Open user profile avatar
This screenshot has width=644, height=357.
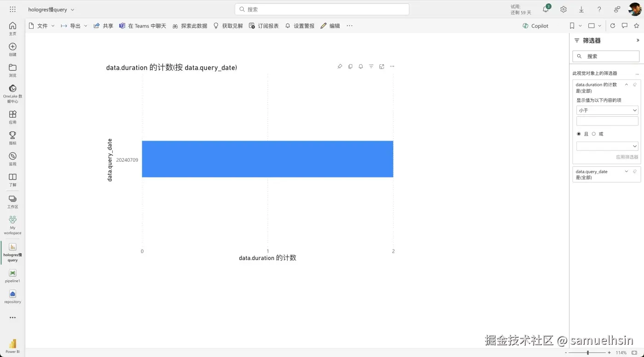point(635,9)
